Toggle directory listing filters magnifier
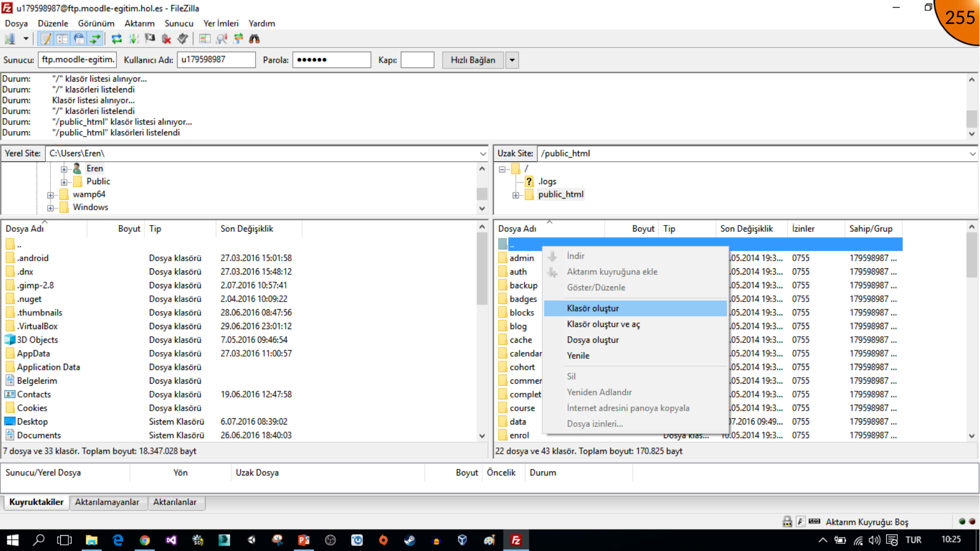 coord(221,39)
